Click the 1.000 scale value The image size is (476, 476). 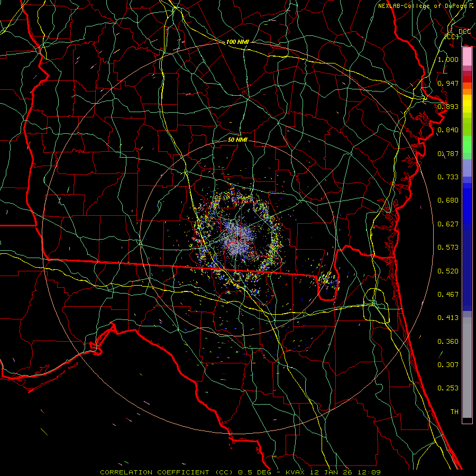(x=448, y=59)
